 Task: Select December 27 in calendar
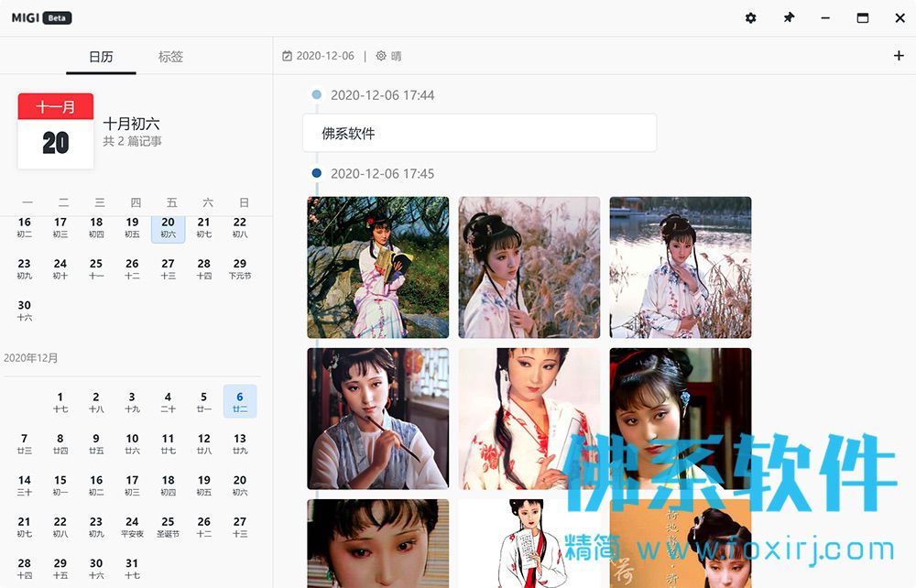(240, 526)
